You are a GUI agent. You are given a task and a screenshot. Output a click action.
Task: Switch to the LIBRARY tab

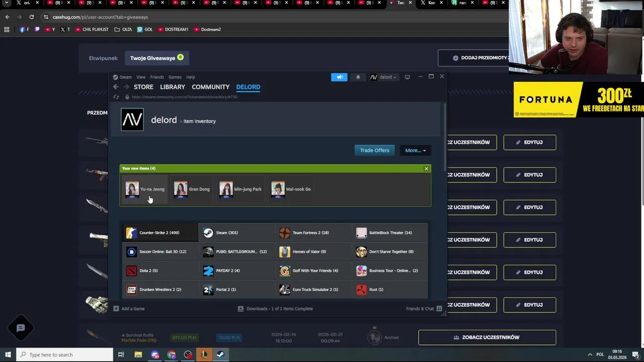click(173, 87)
